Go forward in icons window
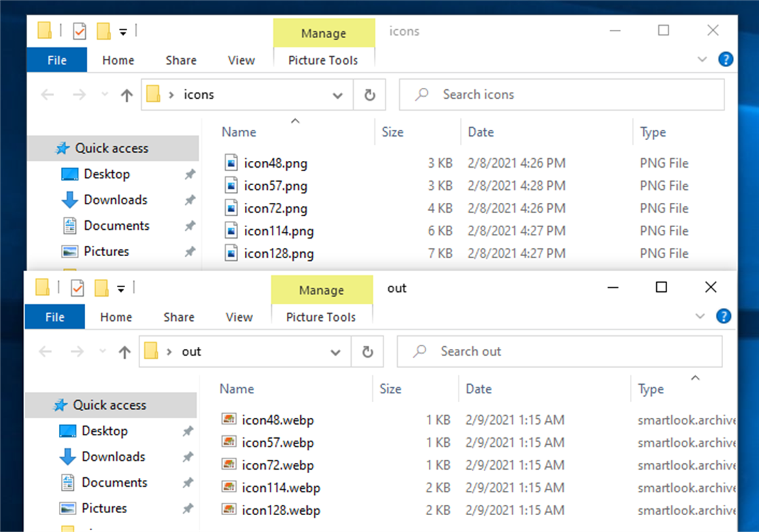 click(x=79, y=95)
